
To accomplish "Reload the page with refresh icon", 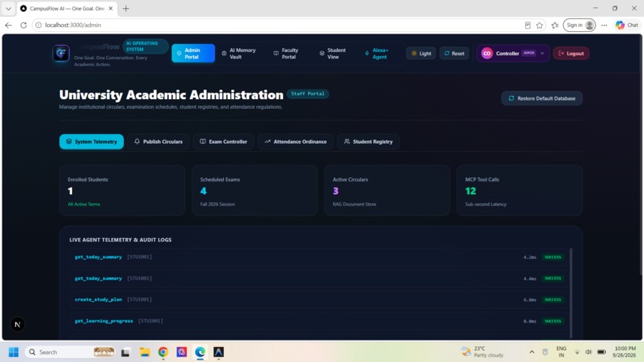I will 23,25.
